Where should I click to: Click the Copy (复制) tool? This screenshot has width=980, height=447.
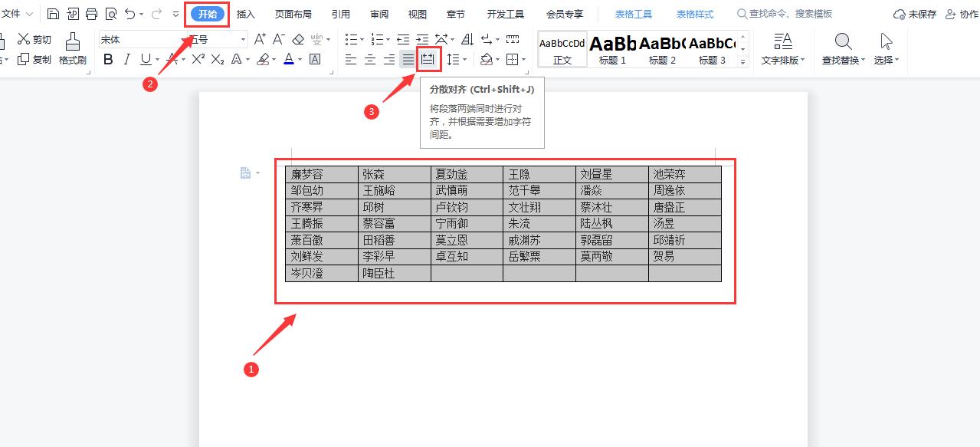point(34,59)
